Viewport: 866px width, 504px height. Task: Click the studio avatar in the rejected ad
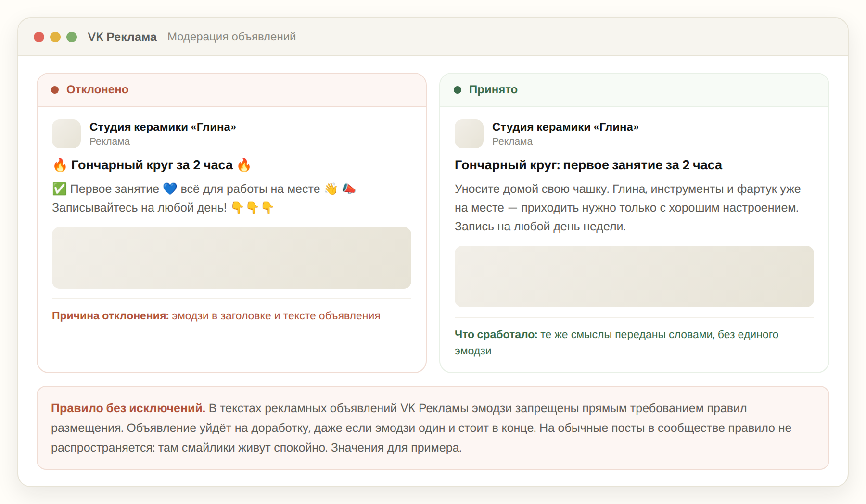(x=66, y=134)
